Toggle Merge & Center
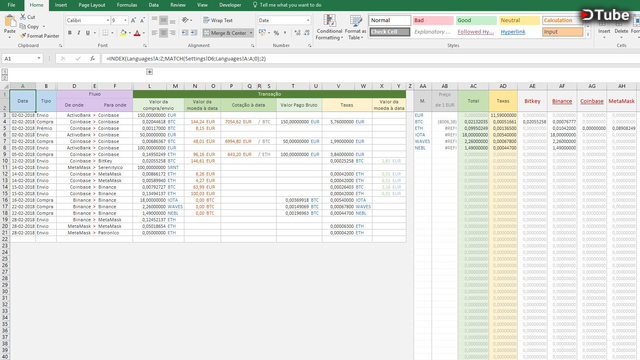640x360 pixels. [225, 33]
